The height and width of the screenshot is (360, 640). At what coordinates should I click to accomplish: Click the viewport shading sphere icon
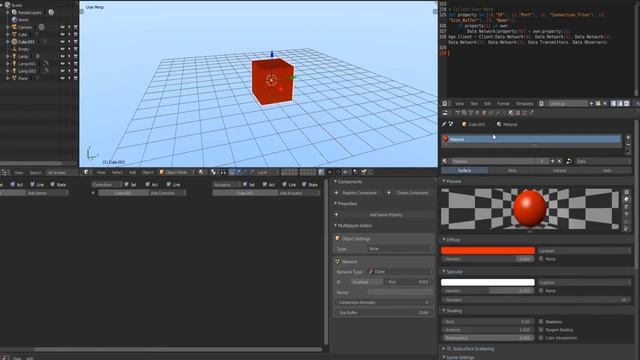(x=202, y=172)
